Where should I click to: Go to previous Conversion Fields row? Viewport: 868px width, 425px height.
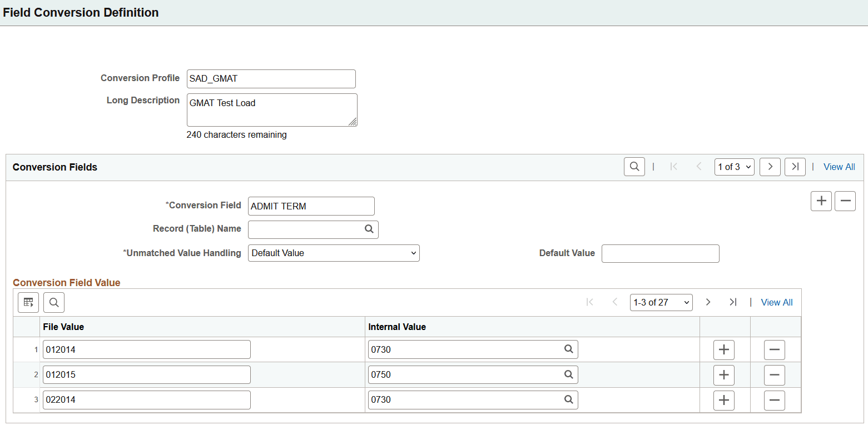[699, 167]
